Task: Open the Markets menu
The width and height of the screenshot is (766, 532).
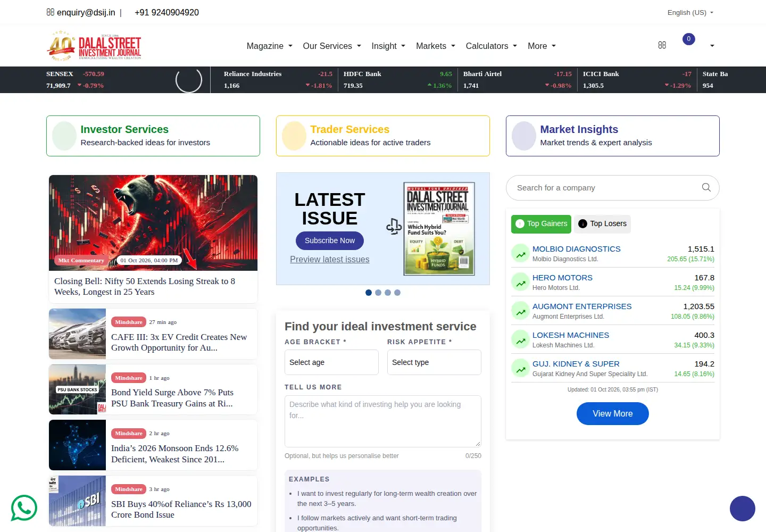Action: point(436,46)
